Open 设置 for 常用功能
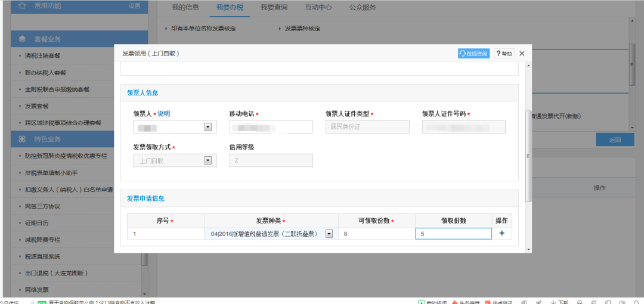Image resolution: width=644 pixels, height=304 pixels. [x=134, y=6]
